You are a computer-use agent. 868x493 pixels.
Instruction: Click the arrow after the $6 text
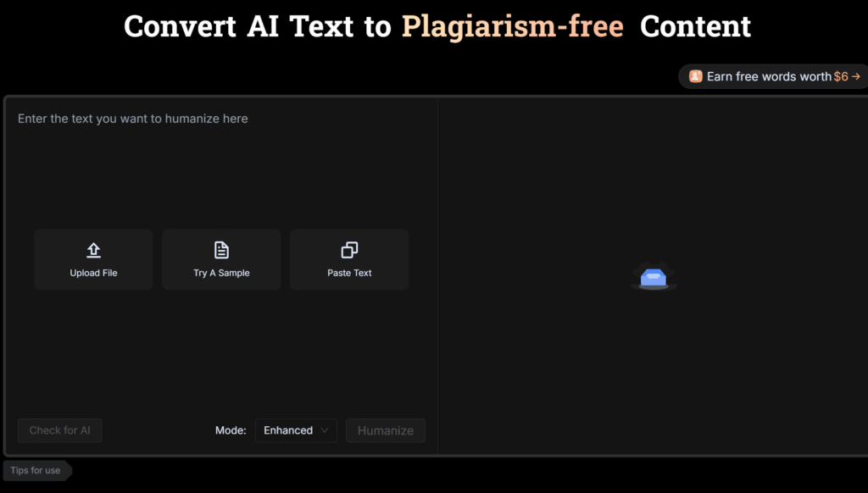[x=856, y=76]
